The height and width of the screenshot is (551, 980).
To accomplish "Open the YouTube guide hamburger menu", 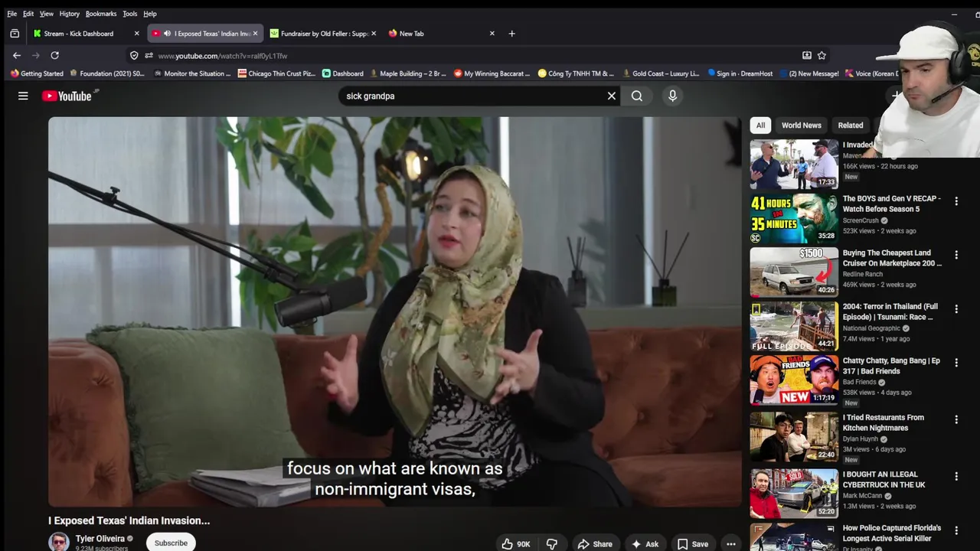I will [23, 96].
